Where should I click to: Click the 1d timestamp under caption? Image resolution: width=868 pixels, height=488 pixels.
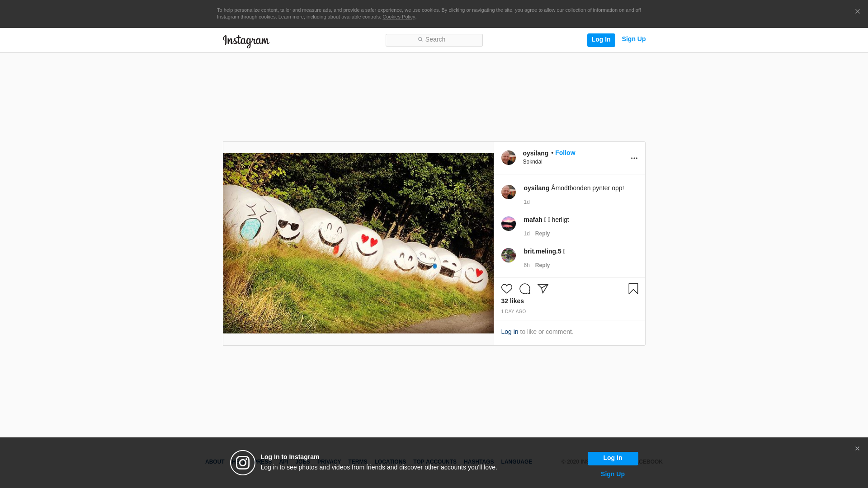click(x=527, y=202)
